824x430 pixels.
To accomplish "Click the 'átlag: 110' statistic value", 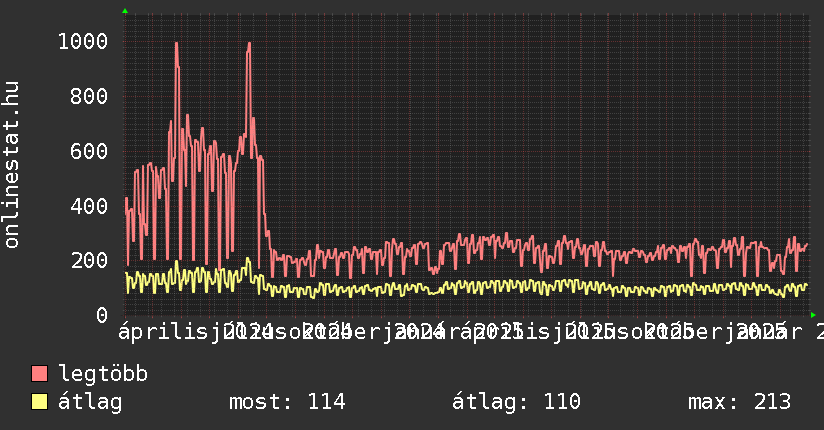I will point(516,402).
